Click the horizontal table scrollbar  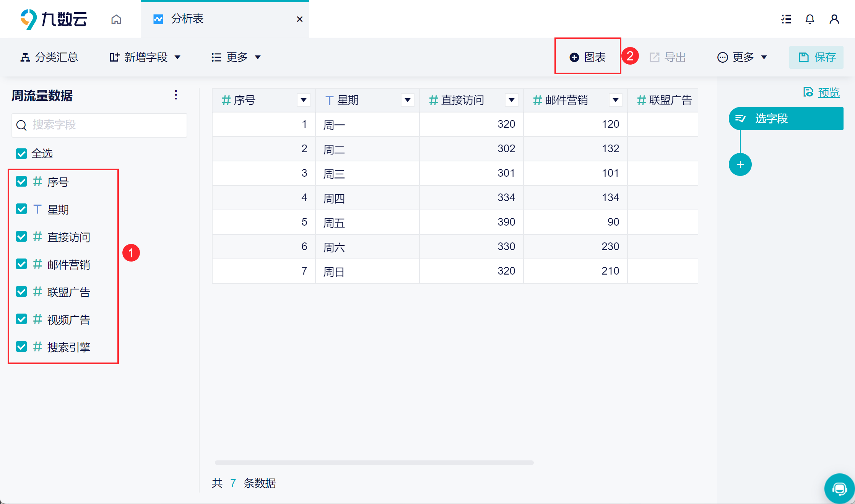point(374,463)
